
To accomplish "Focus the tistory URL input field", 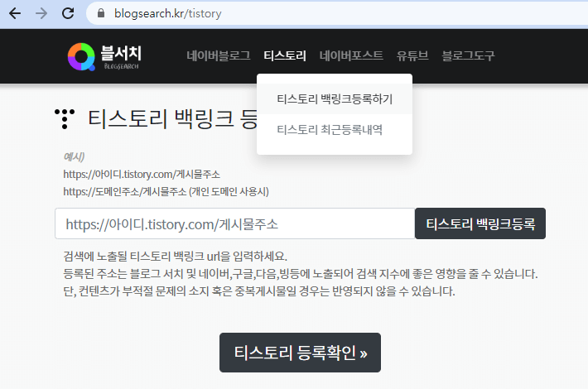I will coord(234,223).
